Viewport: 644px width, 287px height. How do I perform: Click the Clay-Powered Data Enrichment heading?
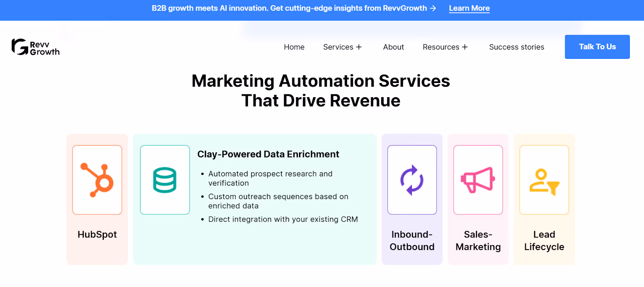click(268, 154)
